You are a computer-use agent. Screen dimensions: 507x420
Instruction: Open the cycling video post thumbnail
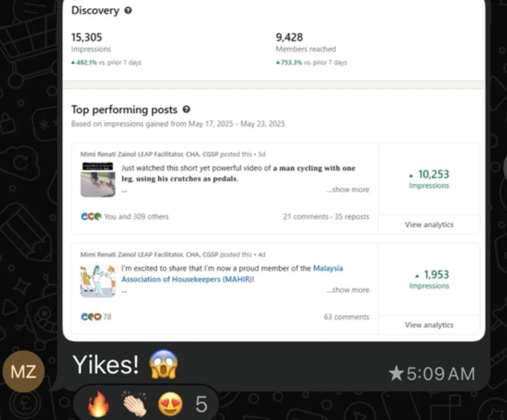click(x=98, y=179)
